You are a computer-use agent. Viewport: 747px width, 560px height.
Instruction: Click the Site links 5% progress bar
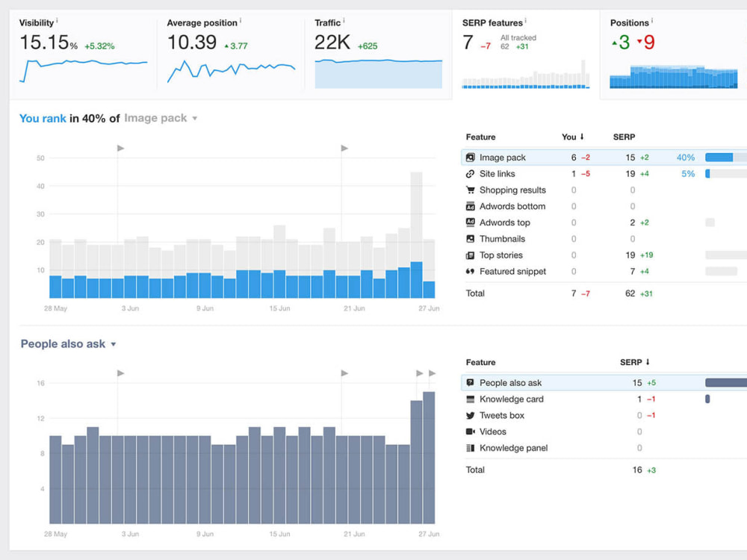coord(726,174)
